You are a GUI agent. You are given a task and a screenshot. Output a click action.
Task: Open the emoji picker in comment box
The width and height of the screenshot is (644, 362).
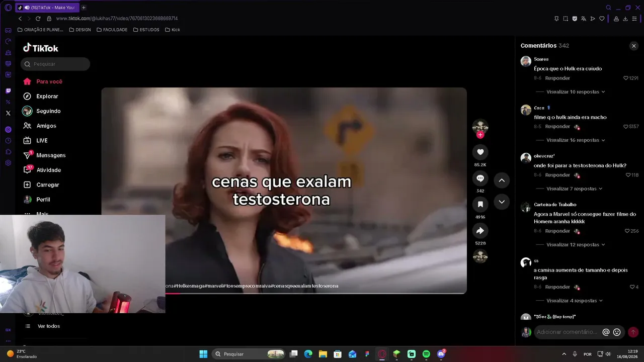point(617,332)
